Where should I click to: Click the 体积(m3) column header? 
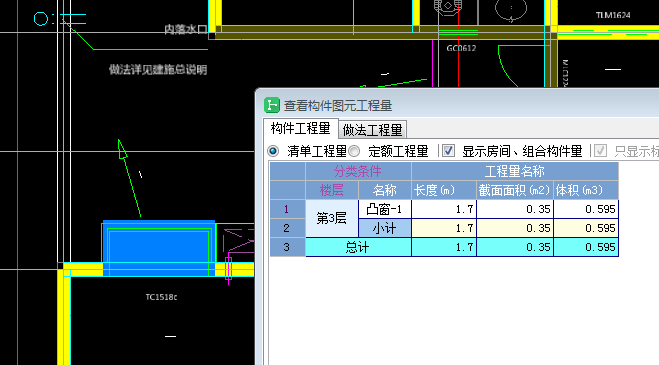(x=586, y=190)
